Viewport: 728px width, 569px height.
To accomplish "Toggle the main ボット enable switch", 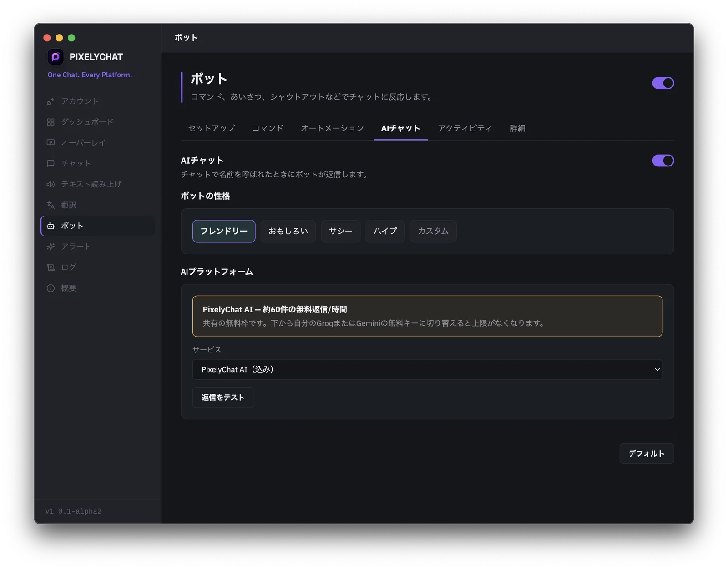I will click(663, 83).
